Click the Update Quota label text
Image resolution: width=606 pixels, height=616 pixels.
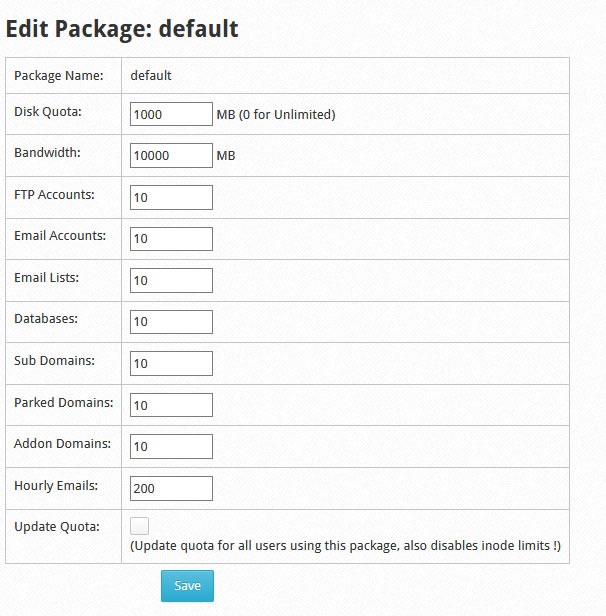pyautogui.click(x=57, y=526)
